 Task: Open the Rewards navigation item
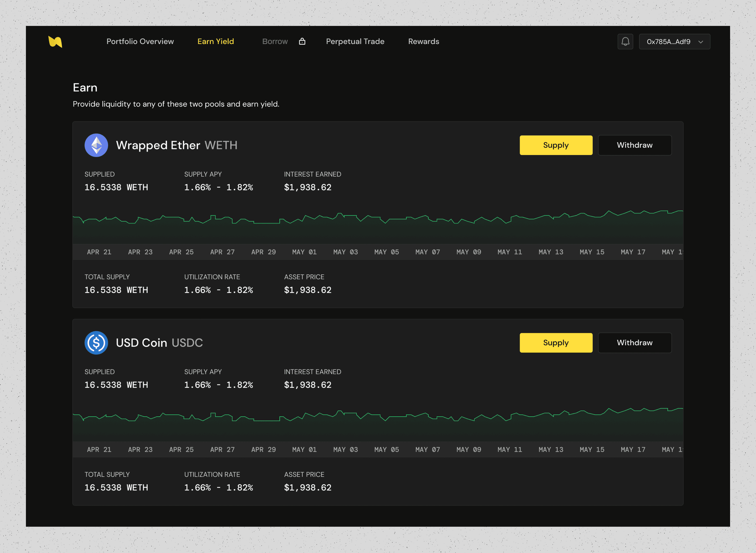click(x=423, y=42)
